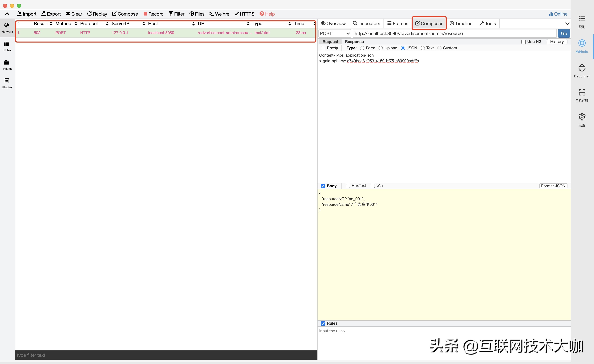The width and height of the screenshot is (594, 364).
Task: Expand the chevron menu beside Tools tab
Action: pos(567,24)
